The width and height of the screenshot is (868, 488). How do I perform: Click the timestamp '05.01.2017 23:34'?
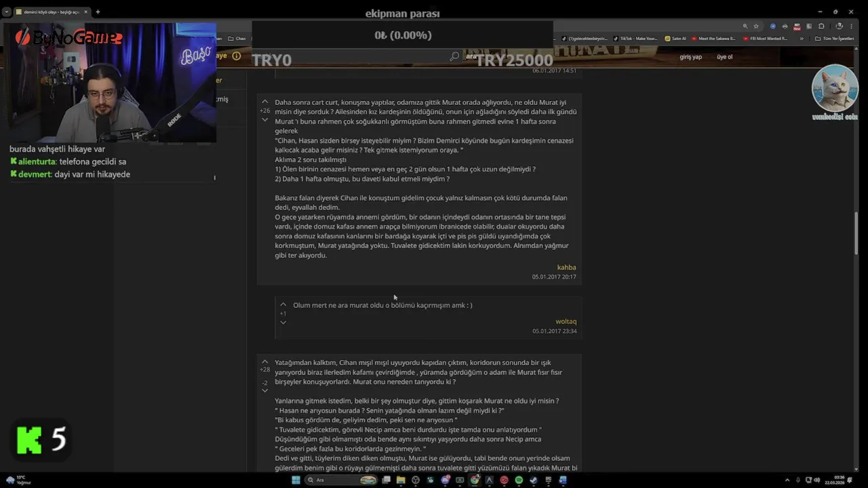coord(554,331)
